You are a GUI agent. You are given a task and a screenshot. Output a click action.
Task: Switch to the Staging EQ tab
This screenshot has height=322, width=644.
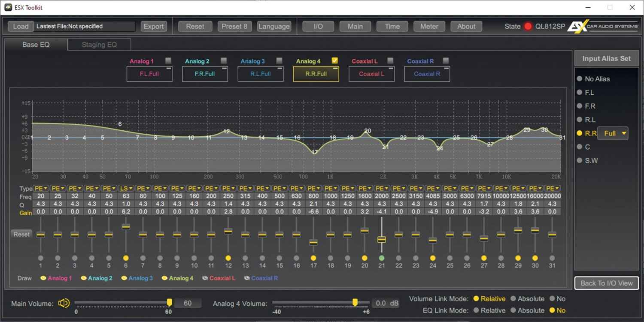coord(99,45)
